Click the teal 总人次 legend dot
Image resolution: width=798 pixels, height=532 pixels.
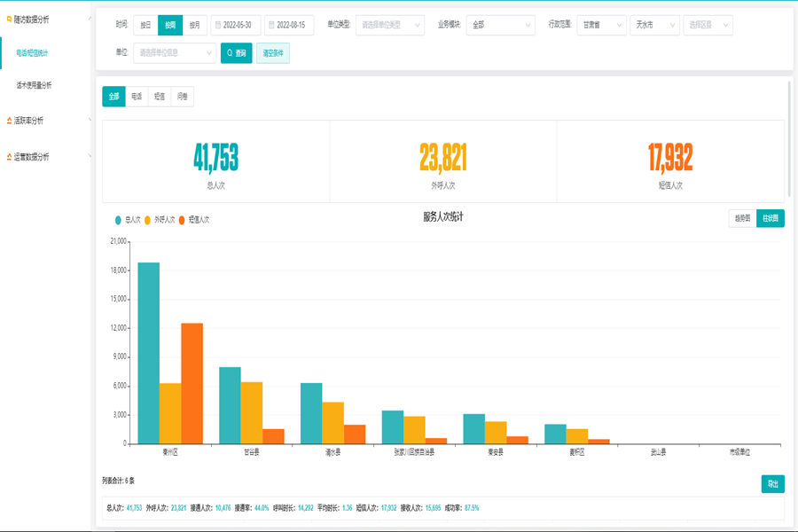pos(119,219)
